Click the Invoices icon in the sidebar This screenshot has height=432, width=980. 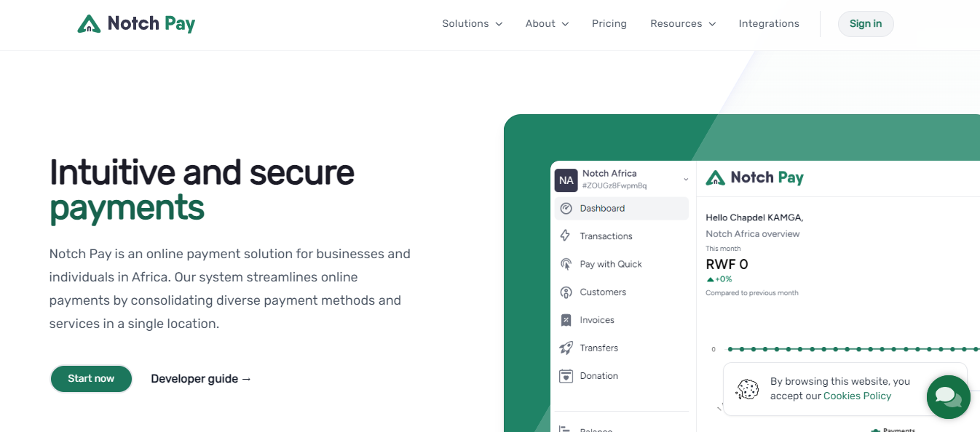click(x=566, y=320)
